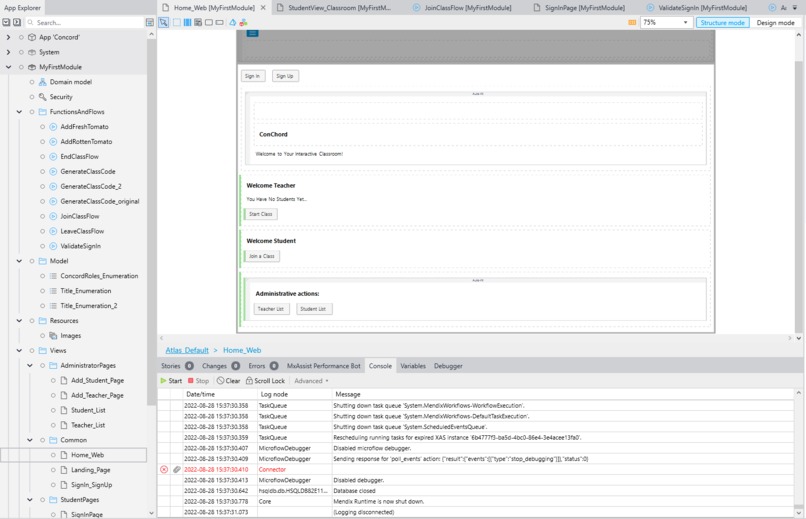The width and height of the screenshot is (806, 519).
Task: Open the Advanced dropdown in console
Action: [x=311, y=381]
